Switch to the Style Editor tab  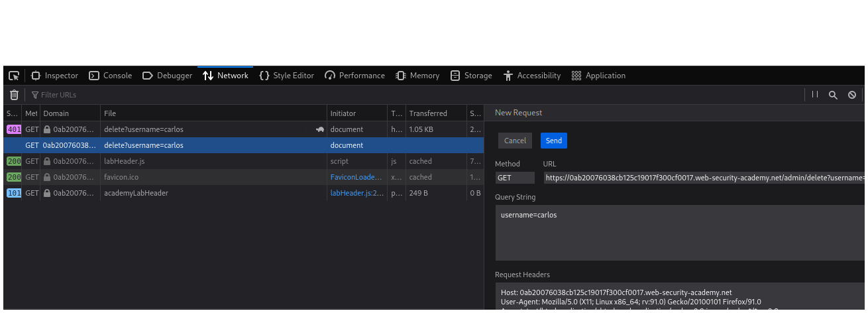click(x=286, y=76)
